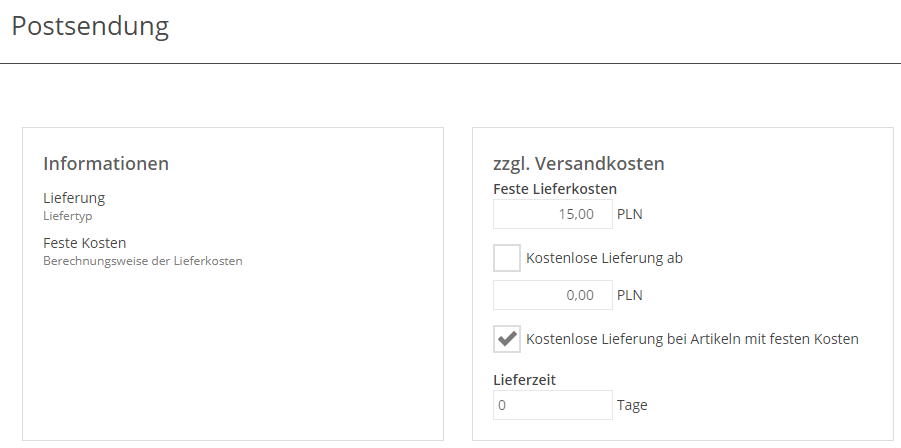The image size is (901, 448).
Task: Click the Feste Lieferkosten field showing 15,00
Action: 553,214
